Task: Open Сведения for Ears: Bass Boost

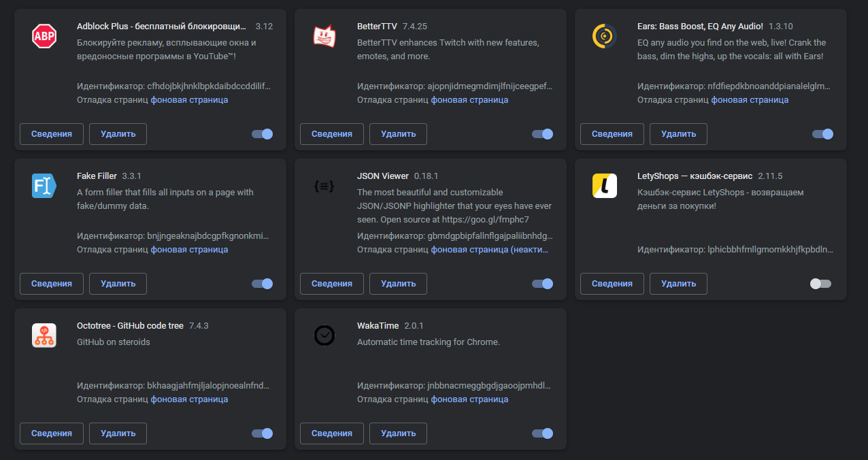Action: [612, 134]
